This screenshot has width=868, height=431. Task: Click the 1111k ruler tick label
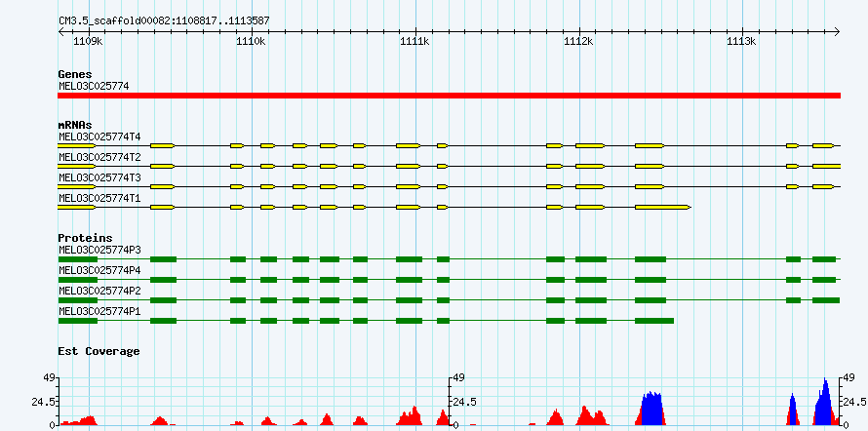pos(414,42)
